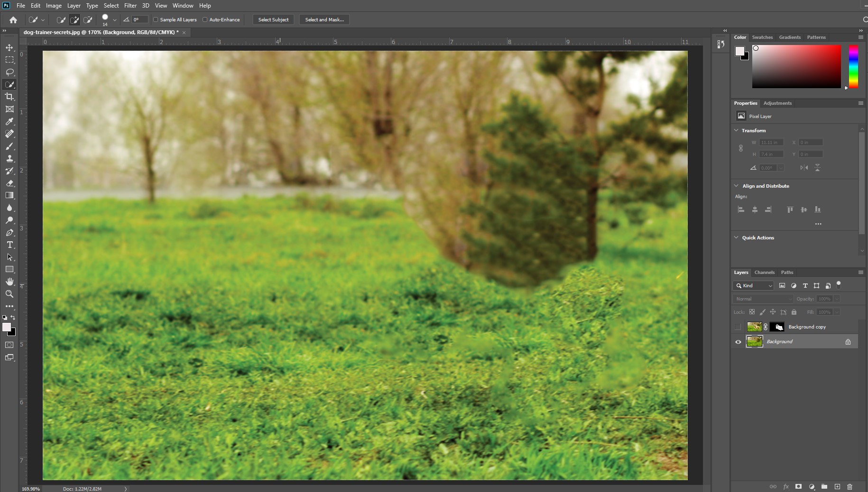Select the Blur tool
The height and width of the screenshot is (492, 868).
[9, 208]
